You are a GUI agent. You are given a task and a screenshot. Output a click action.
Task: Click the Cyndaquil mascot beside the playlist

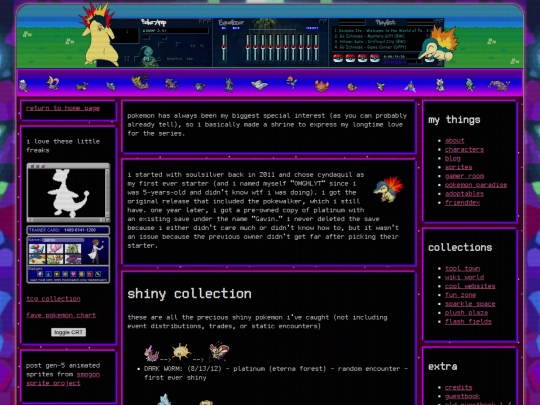pyautogui.click(x=439, y=44)
